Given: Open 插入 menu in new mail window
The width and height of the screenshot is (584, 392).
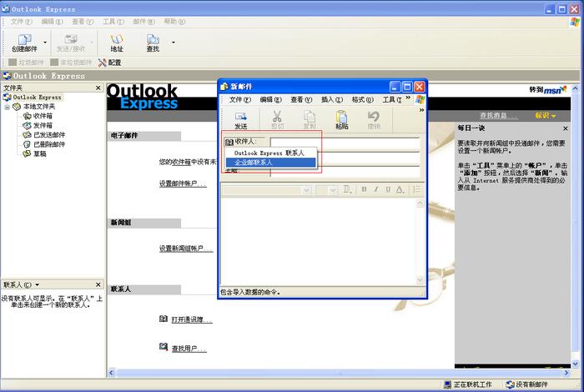Looking at the screenshot, I should coord(332,100).
